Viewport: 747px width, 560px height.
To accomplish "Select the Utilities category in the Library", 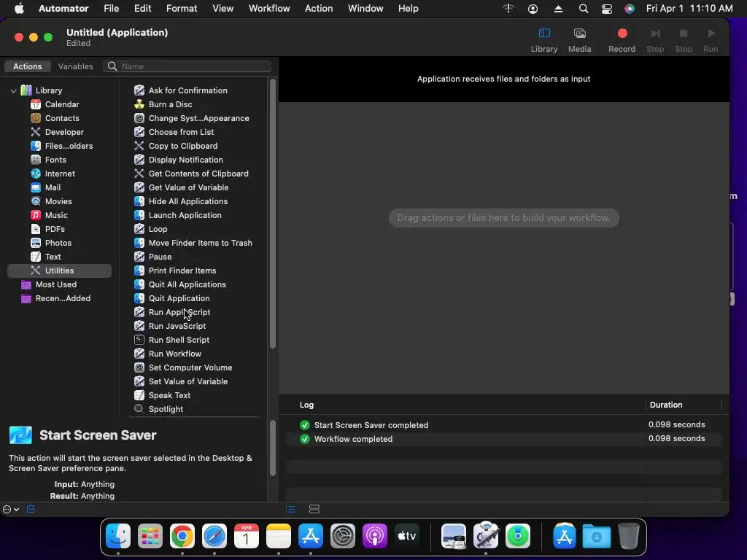I will (60, 271).
